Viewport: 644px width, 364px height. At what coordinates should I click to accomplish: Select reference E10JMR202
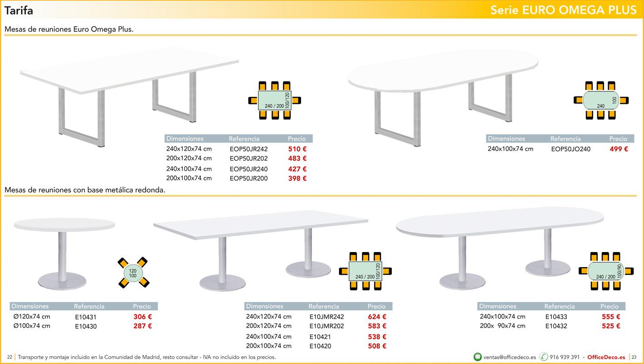327,326
